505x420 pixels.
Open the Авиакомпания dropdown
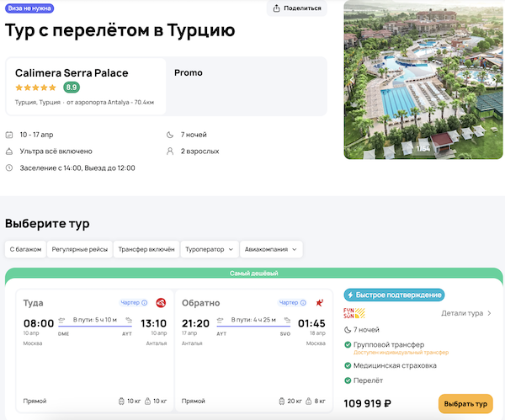click(x=271, y=249)
